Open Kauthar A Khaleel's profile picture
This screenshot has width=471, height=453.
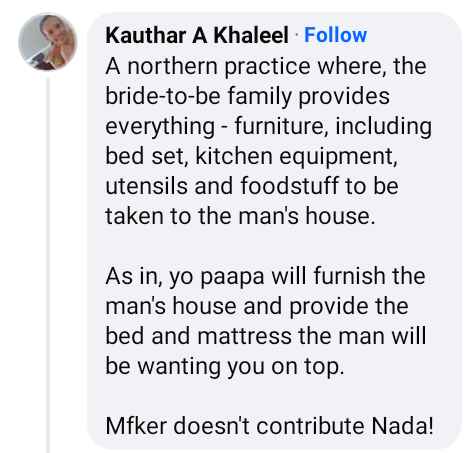click(48, 42)
